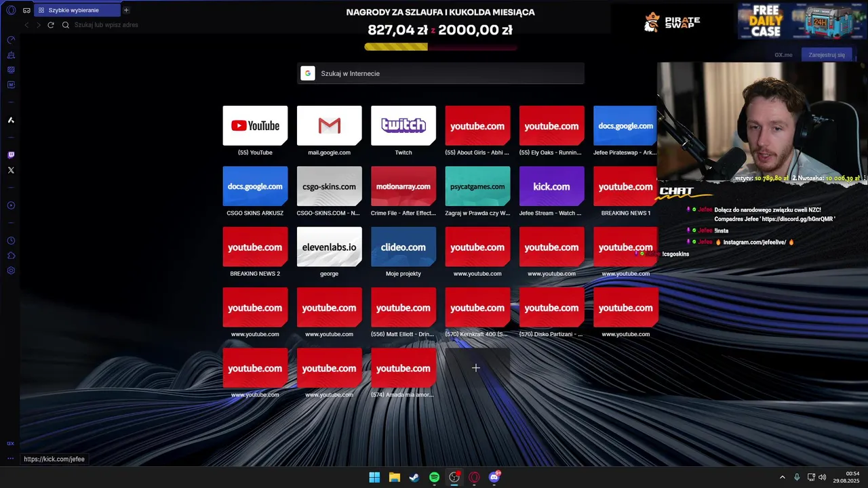
Task: Click the microphone tray icon
Action: (797, 477)
